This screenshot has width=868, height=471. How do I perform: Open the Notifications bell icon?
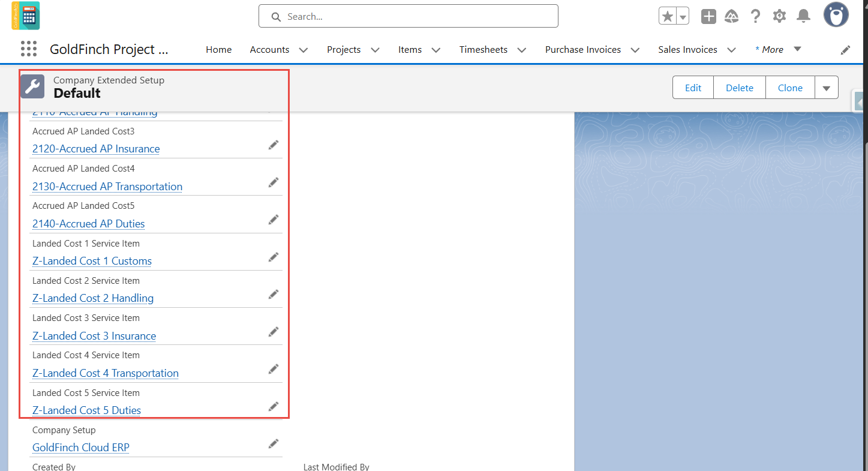803,16
